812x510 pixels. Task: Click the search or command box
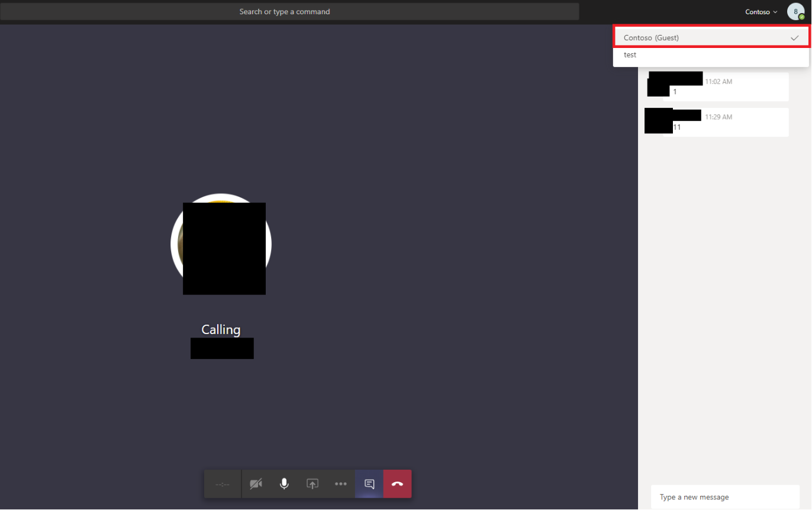pyautogui.click(x=289, y=12)
